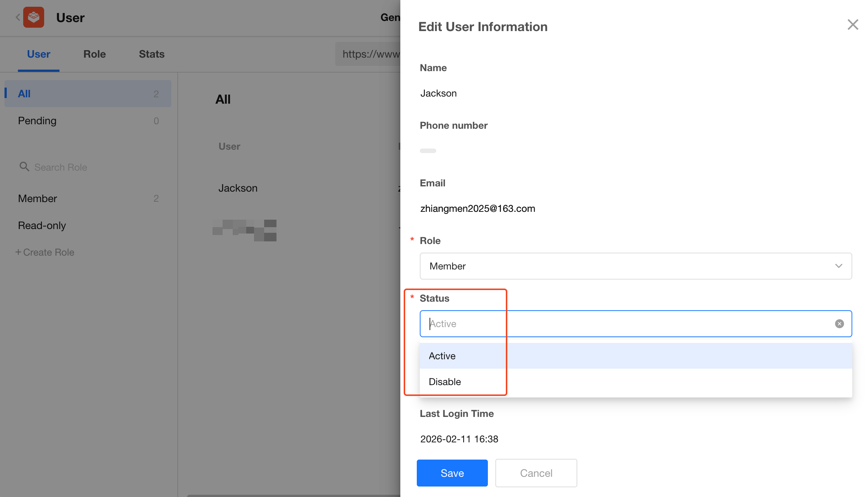Image resolution: width=868 pixels, height=497 pixels.
Task: Expand the Role dropdown chevron
Action: pyautogui.click(x=838, y=266)
